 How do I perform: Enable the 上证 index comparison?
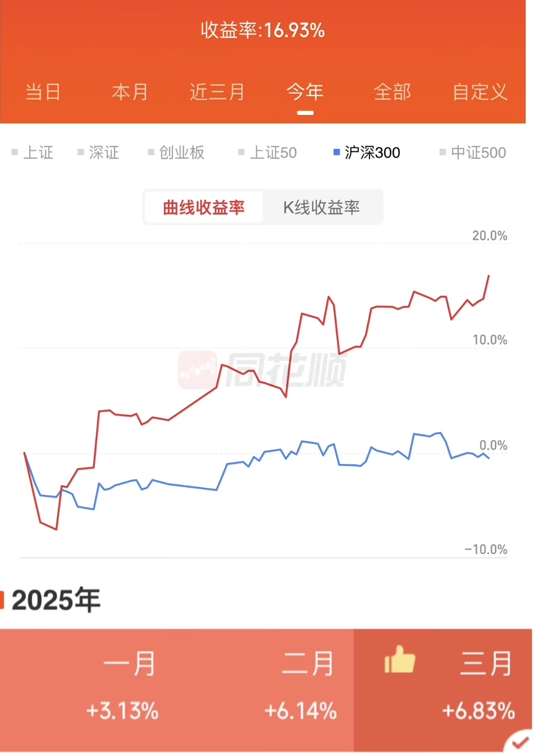pyautogui.click(x=33, y=152)
